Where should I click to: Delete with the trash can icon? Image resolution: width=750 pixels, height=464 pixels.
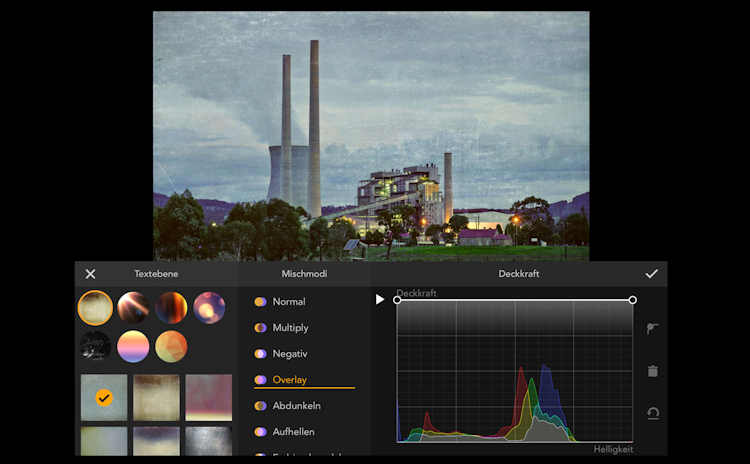[x=653, y=371]
